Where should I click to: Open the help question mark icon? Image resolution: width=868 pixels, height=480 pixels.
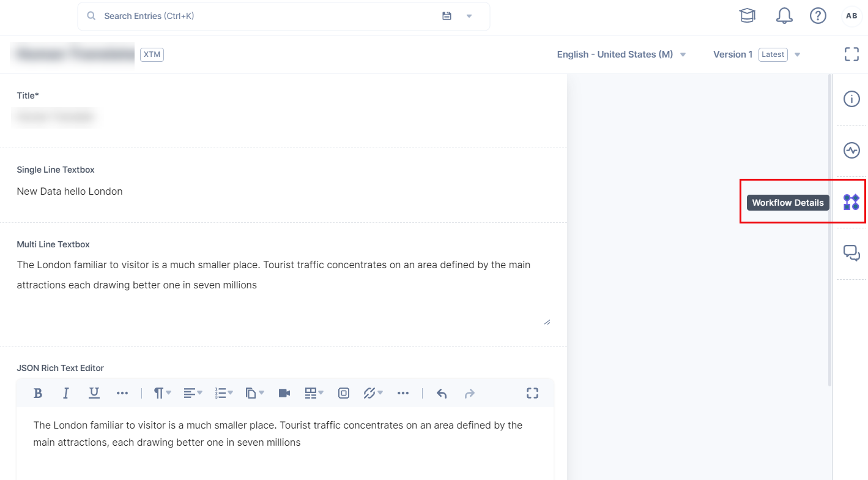click(818, 16)
